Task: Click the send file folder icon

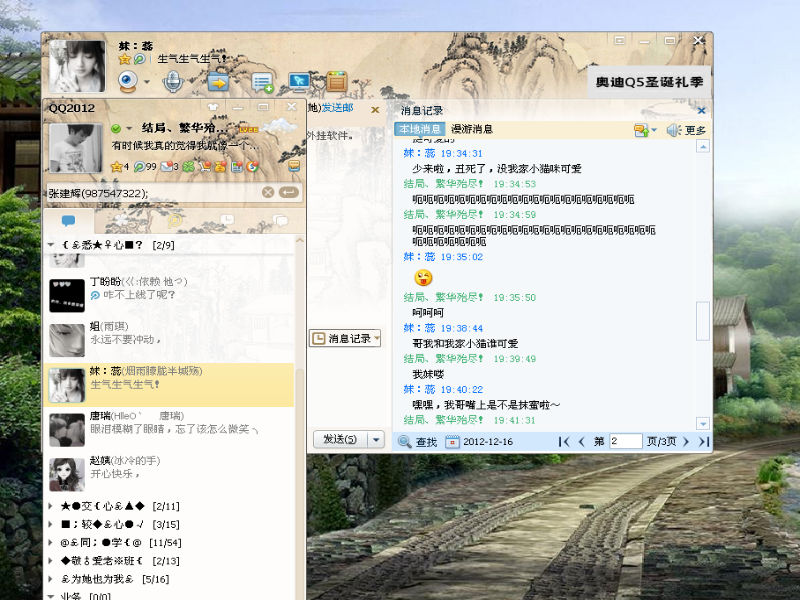Action: [218, 82]
